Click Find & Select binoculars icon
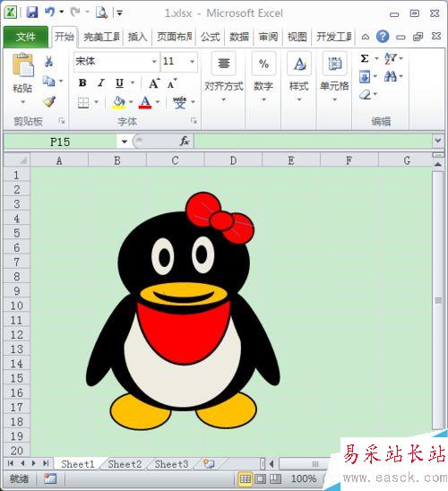 click(391, 76)
